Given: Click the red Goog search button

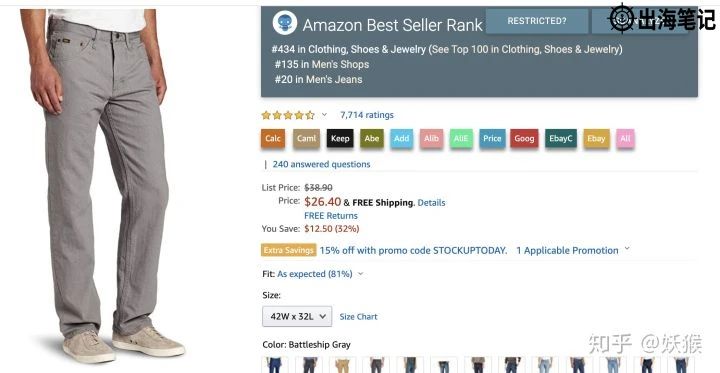Looking at the screenshot, I should point(524,138).
